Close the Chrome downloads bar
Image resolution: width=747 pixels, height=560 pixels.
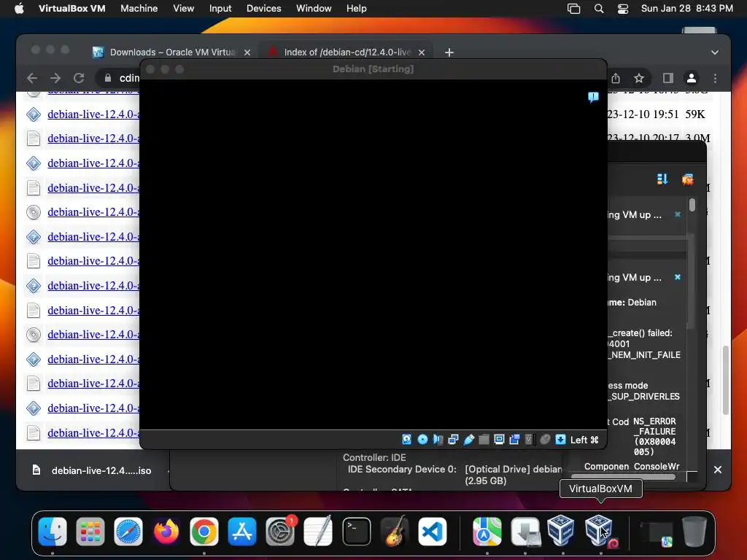click(x=718, y=470)
